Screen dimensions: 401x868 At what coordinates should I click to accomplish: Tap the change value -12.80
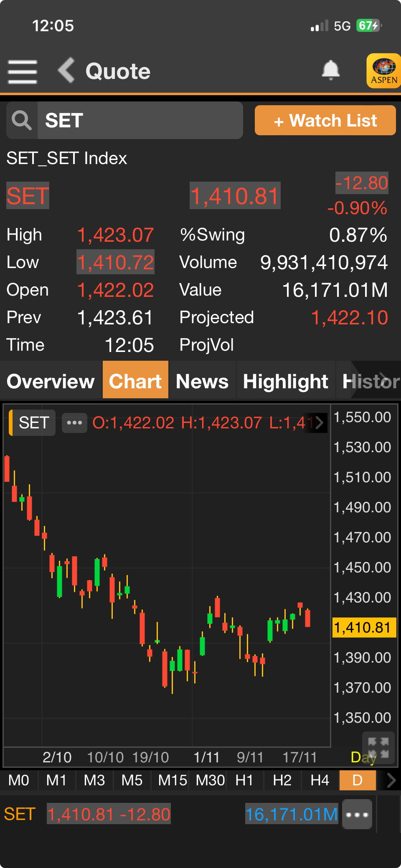[x=362, y=183]
